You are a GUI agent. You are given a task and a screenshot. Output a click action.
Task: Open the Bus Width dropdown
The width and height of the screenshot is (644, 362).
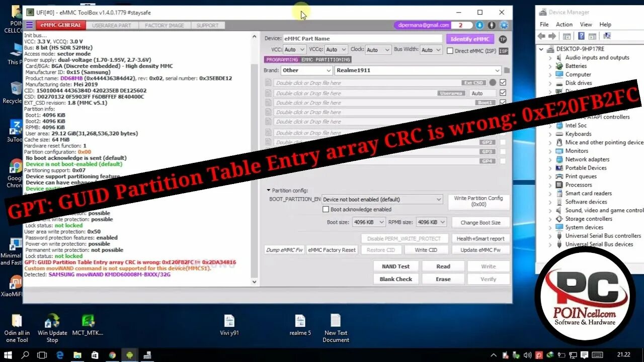pos(431,50)
